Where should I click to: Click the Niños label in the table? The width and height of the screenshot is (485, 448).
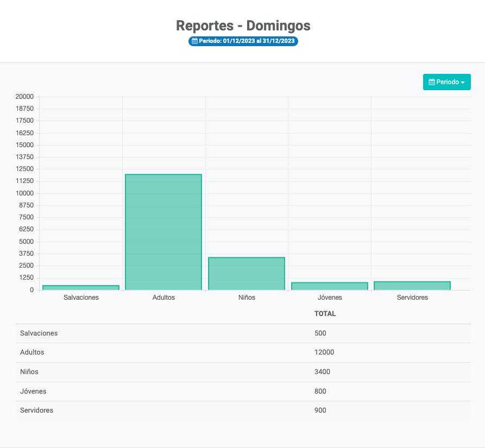pos(29,372)
